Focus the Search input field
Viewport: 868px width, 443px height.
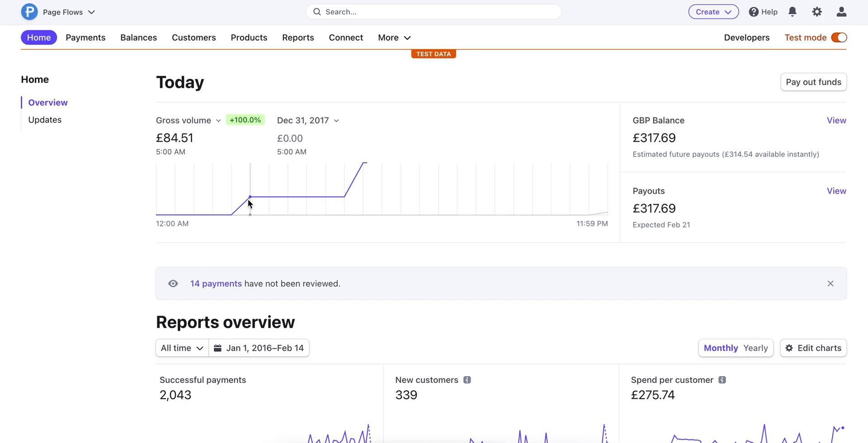click(x=433, y=12)
